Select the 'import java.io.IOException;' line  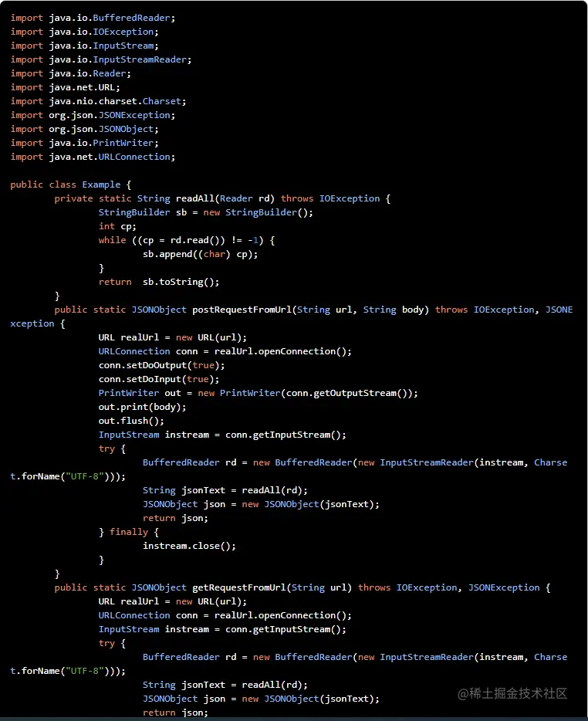coord(85,32)
